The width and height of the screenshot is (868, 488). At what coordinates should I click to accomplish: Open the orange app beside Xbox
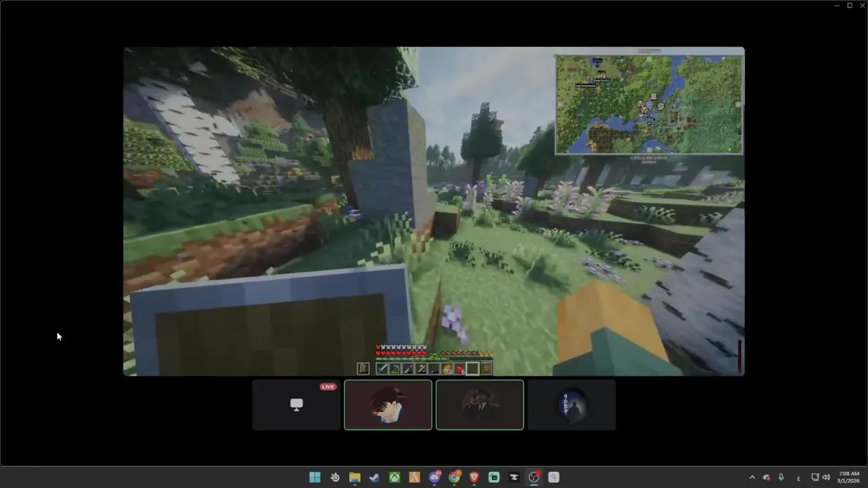(x=414, y=477)
